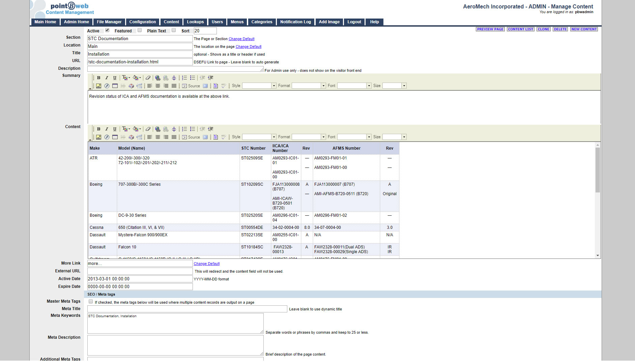Viewport: 635px width, 364px height.
Task: Insert a numbered list in the Summary editor
Action: click(x=184, y=78)
